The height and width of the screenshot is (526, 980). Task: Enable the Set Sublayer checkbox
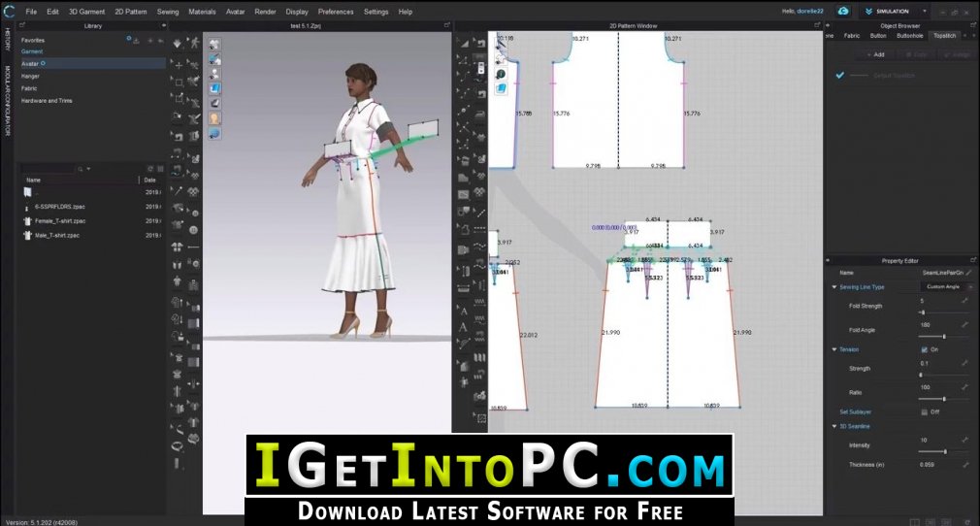tap(923, 411)
